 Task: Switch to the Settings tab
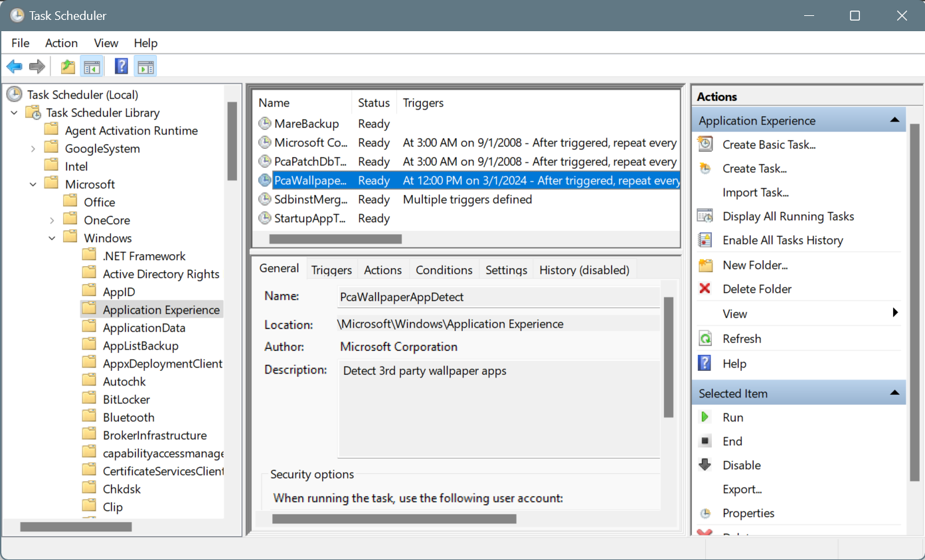pyautogui.click(x=506, y=270)
